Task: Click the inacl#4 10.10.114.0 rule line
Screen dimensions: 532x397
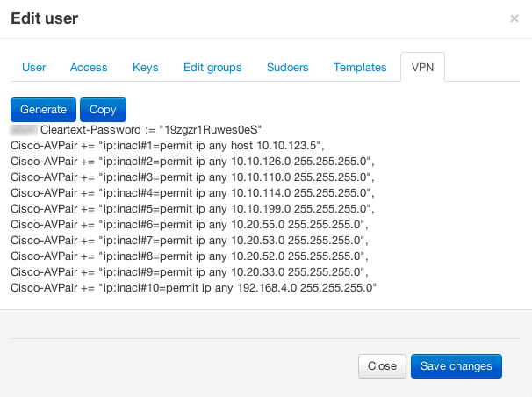Action: (x=192, y=192)
